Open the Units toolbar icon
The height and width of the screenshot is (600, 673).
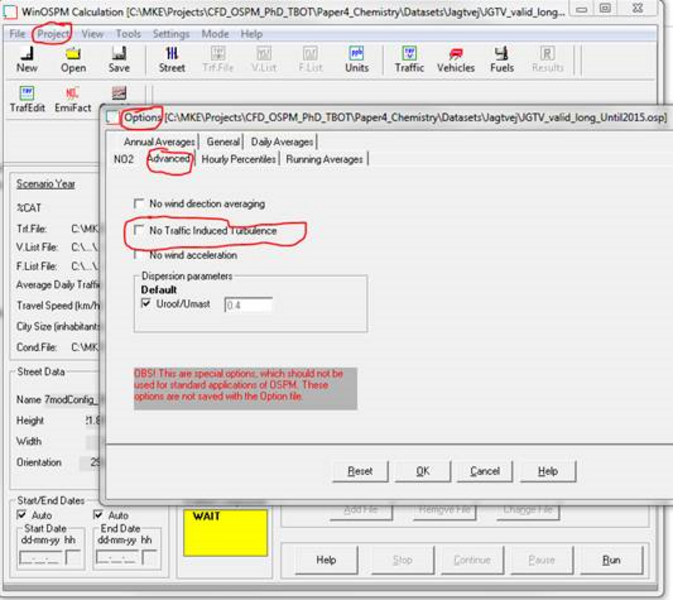pyautogui.click(x=356, y=58)
